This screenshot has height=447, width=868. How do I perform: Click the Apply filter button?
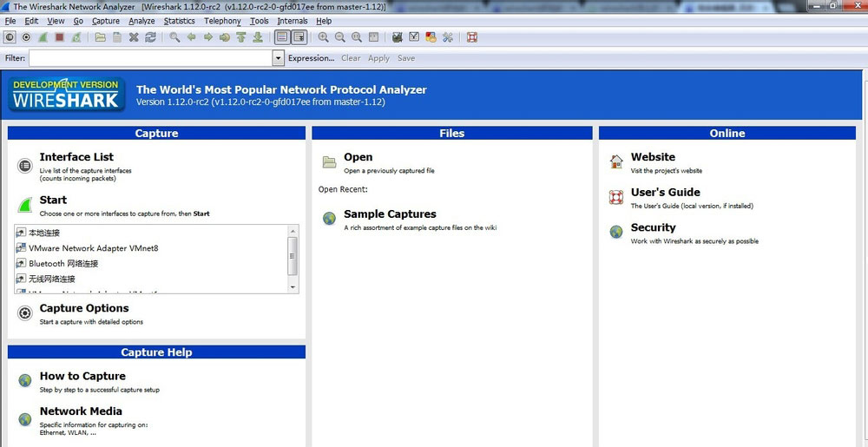378,58
